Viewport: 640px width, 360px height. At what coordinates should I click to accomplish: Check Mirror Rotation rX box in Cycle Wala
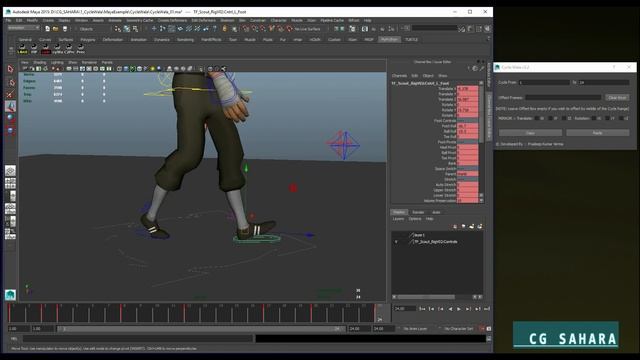(x=594, y=118)
